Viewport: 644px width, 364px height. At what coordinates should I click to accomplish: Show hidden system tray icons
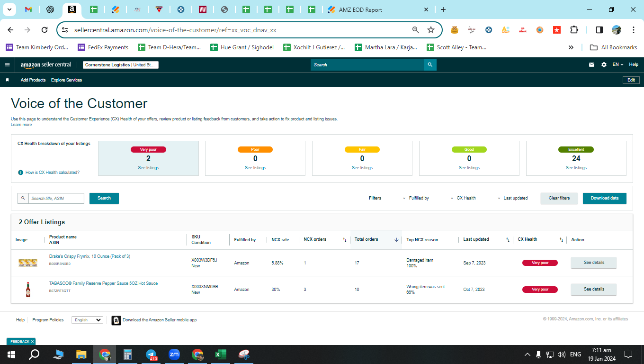(527, 355)
